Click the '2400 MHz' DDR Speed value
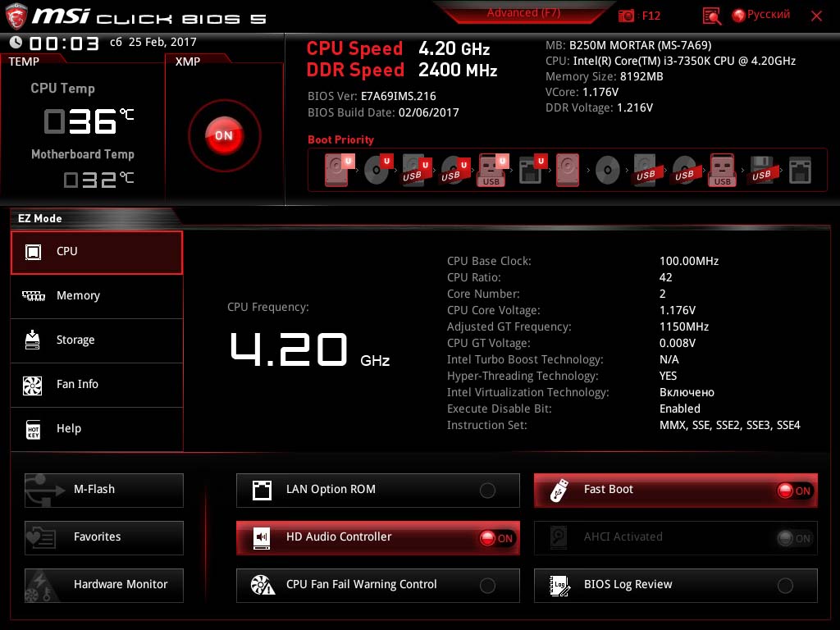Image resolution: width=840 pixels, height=630 pixels. point(458,71)
